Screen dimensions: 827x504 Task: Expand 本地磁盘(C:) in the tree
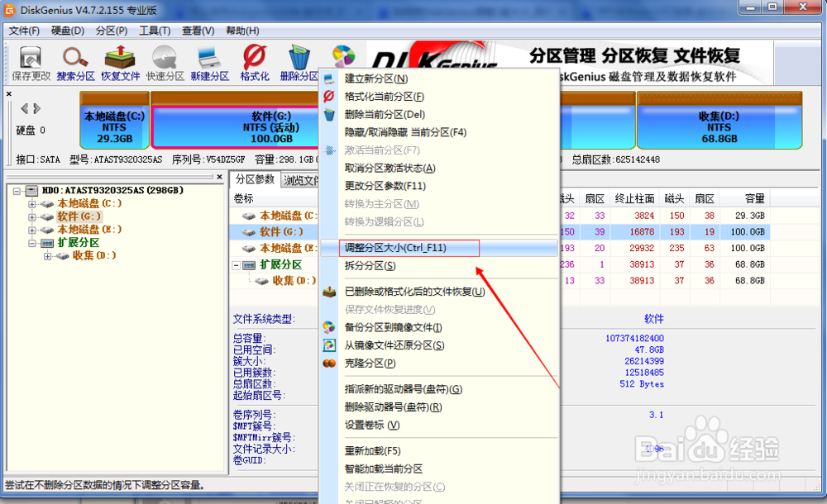pyautogui.click(x=32, y=204)
